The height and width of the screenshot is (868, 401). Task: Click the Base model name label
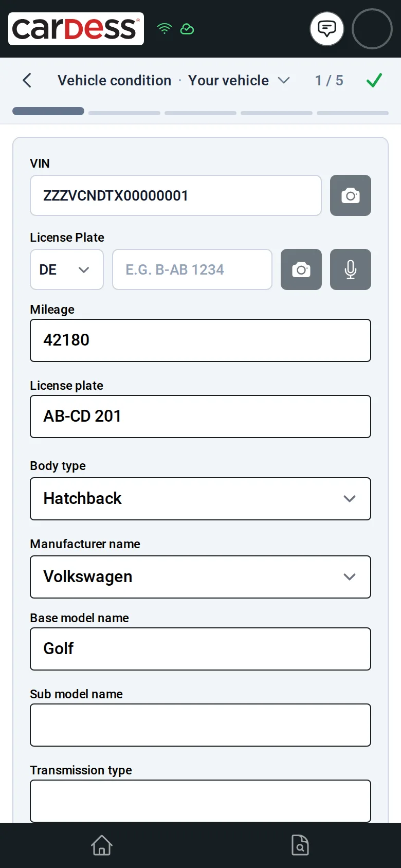79,618
